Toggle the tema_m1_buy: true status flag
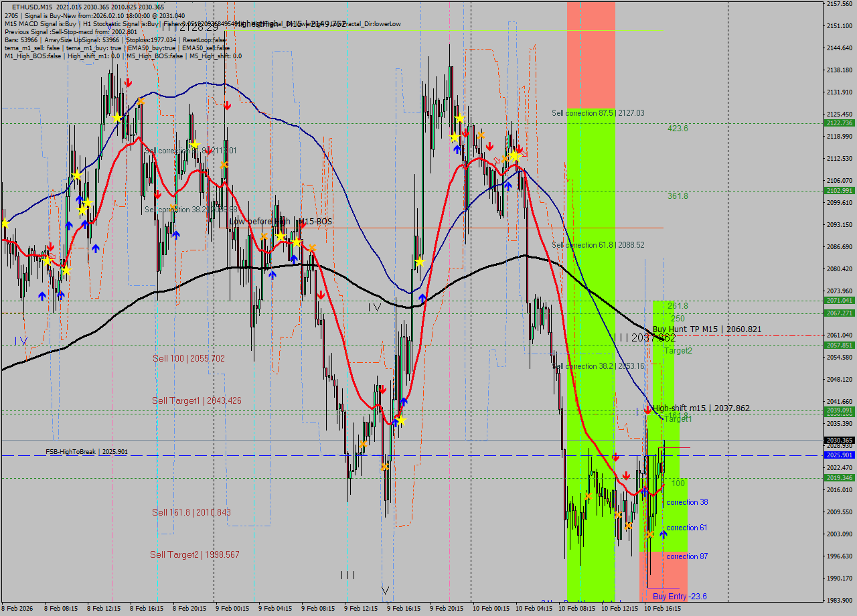This screenshot has height=616, width=857. (x=92, y=48)
